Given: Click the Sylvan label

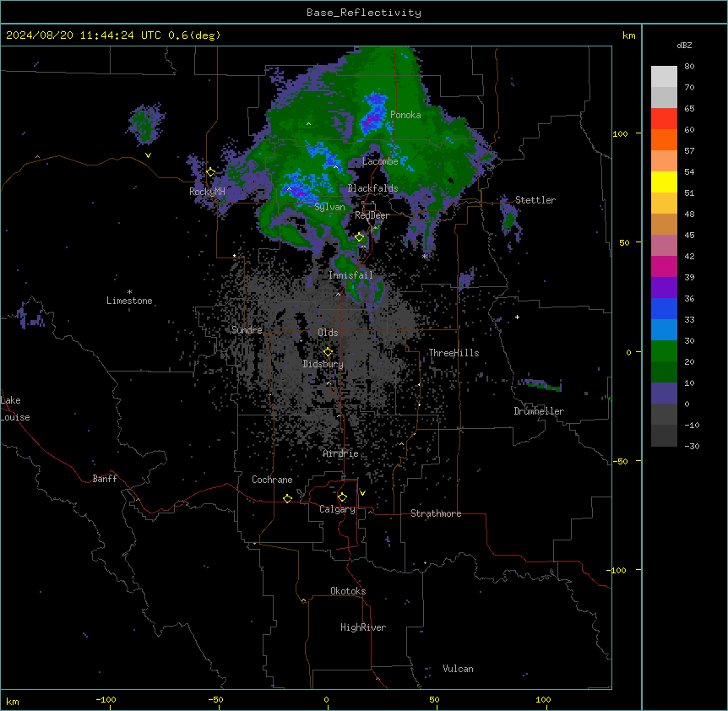Looking at the screenshot, I should [329, 207].
